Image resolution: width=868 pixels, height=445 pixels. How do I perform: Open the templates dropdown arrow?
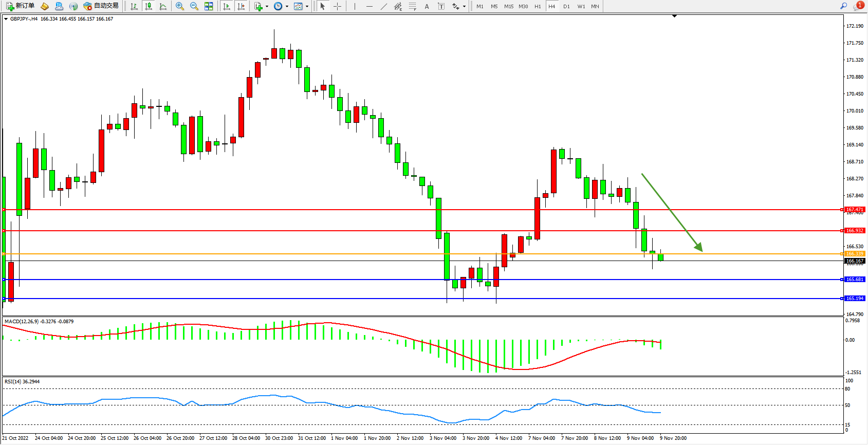coord(307,7)
